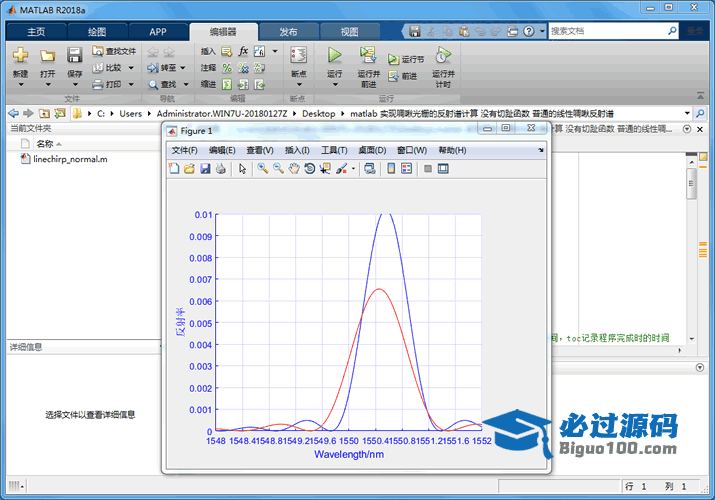The width and height of the screenshot is (715, 500).
Task: Click Save Figure icon in Figure toolbar
Action: (205, 169)
